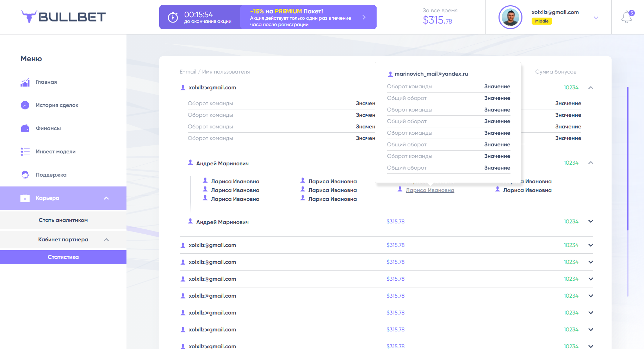The image size is (644, 349).
Task: Collapse the first xolxllz@gmail.com row
Action: click(x=591, y=88)
